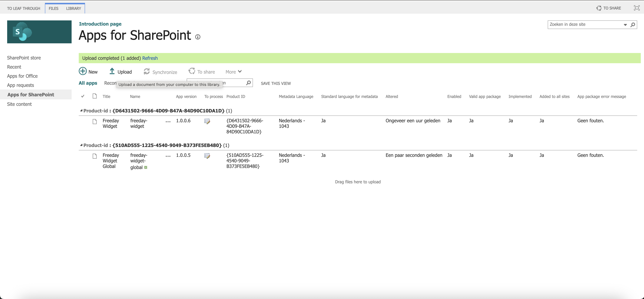
Task: Click the document icon of Freeday Widget Global row
Action: coord(95,156)
